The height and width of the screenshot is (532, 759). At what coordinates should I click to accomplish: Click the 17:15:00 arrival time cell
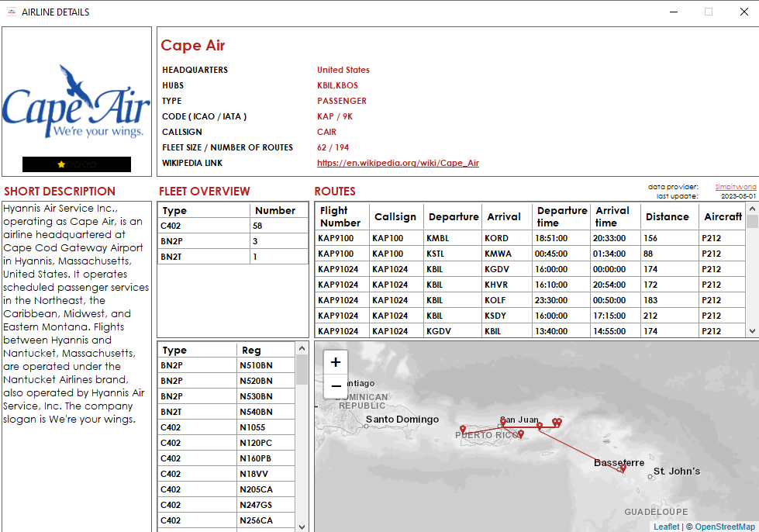616,316
